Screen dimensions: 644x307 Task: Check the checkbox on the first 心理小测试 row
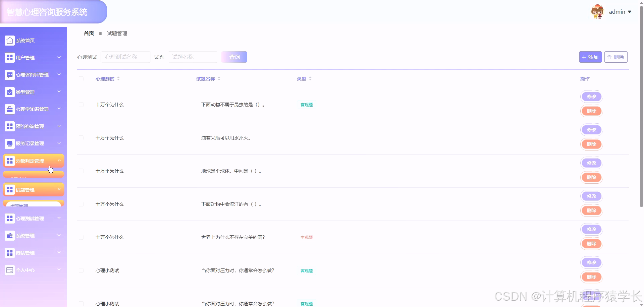click(x=81, y=270)
